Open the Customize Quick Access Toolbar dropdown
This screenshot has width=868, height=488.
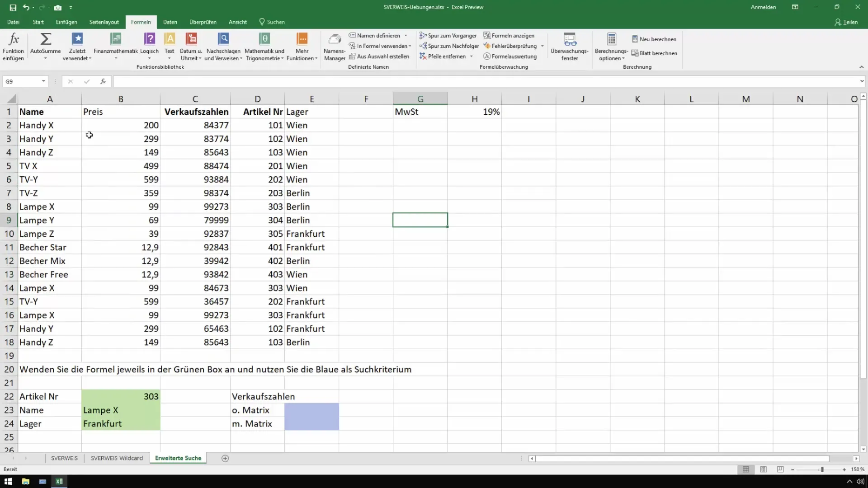click(71, 8)
